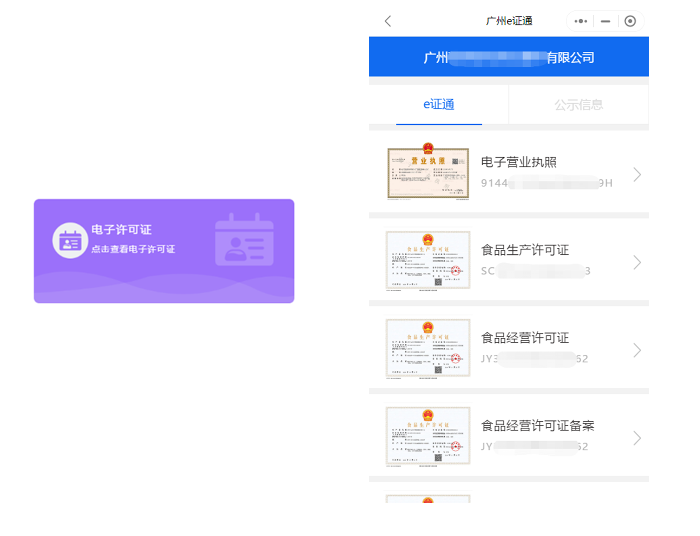Click the large faded ID card graphic

pyautogui.click(x=244, y=239)
